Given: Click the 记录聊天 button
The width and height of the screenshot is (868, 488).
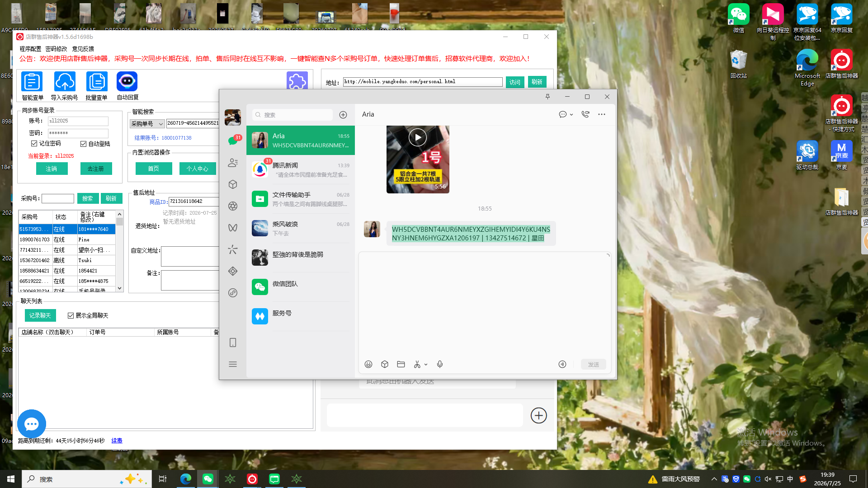Looking at the screenshot, I should [x=40, y=315].
